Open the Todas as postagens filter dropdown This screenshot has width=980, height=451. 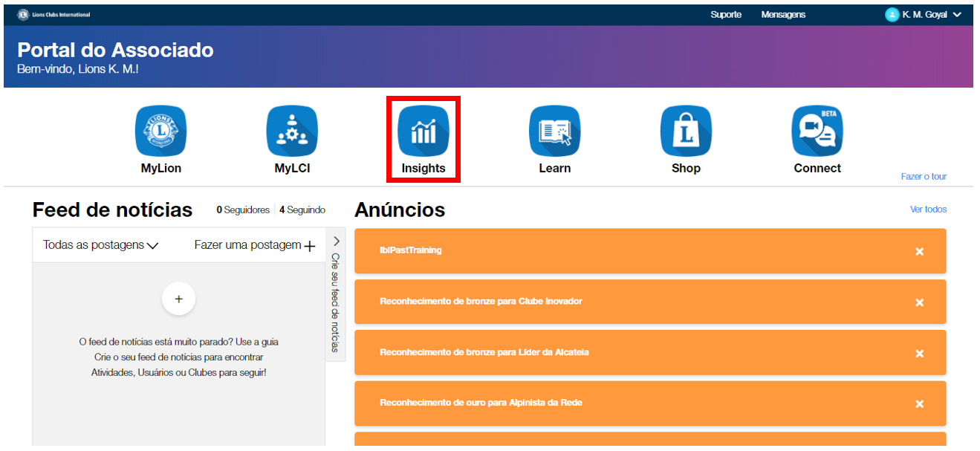click(100, 245)
